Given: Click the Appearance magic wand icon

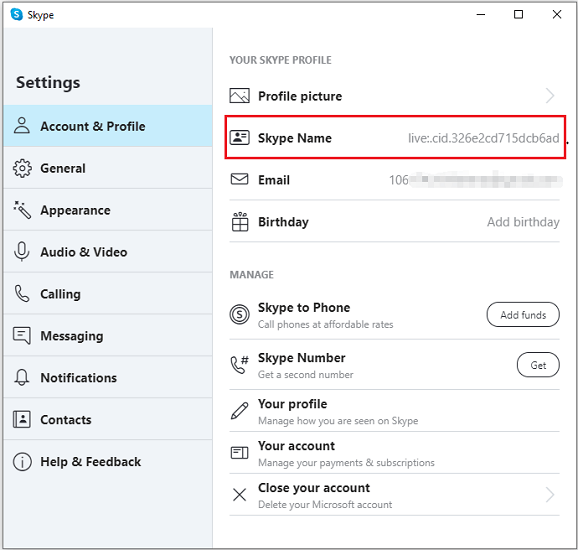Looking at the screenshot, I should [22, 210].
